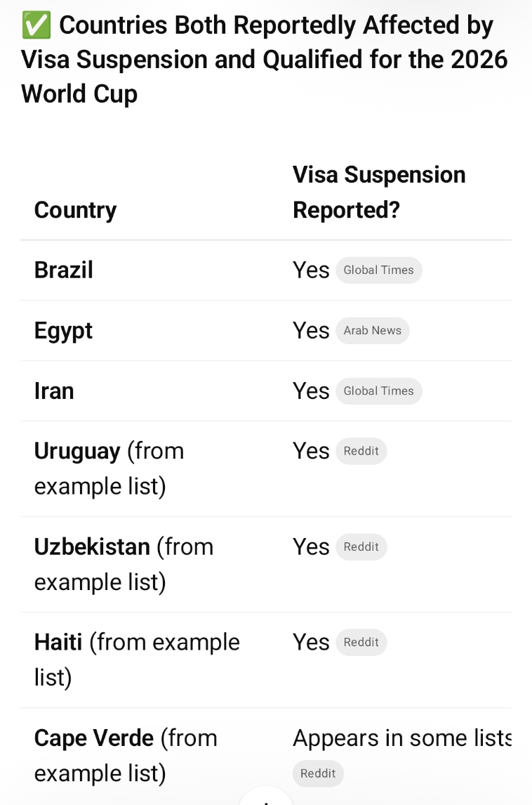Open Global Times source chip in Iran row
The height and width of the screenshot is (805, 532).
point(378,391)
